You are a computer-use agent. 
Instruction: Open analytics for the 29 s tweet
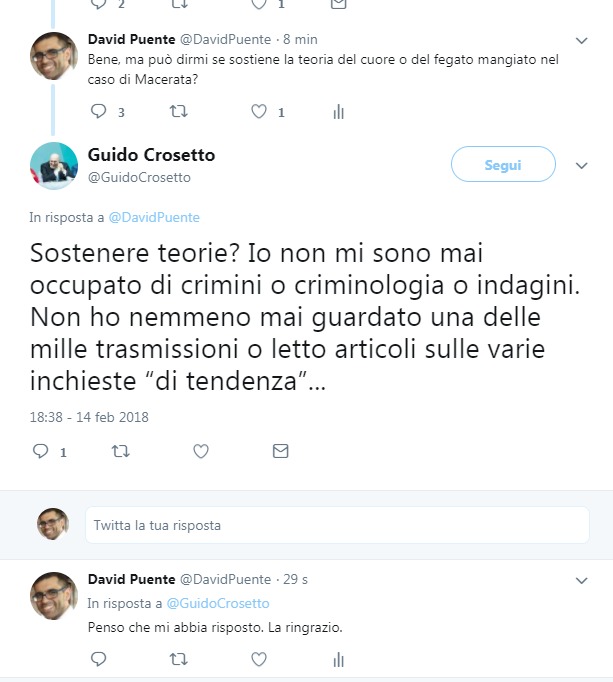coord(338,660)
